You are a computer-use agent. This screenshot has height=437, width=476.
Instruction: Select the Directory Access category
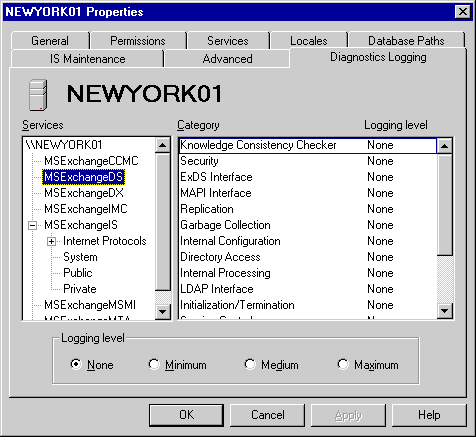(x=308, y=257)
